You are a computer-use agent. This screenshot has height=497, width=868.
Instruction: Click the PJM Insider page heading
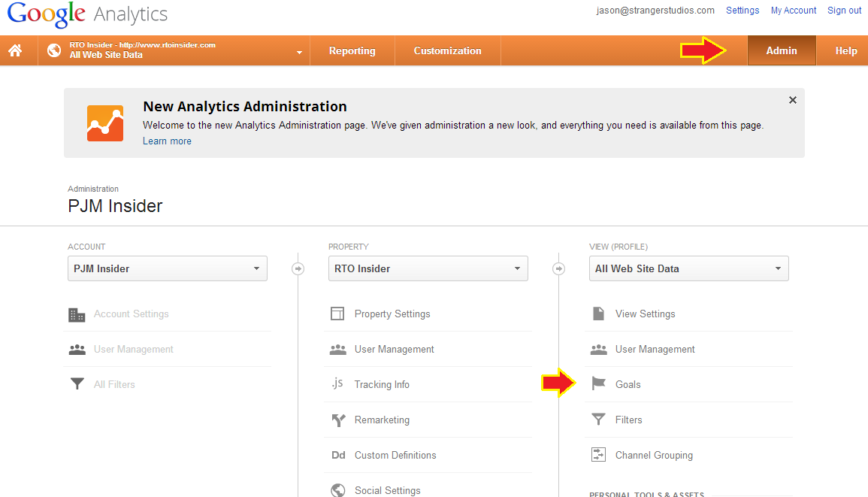[x=115, y=206]
